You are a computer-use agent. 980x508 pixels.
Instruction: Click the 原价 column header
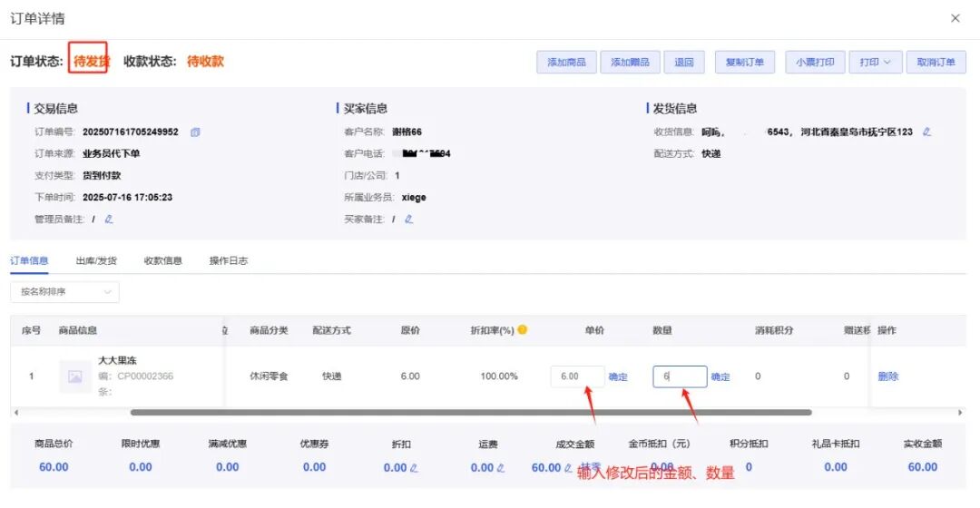click(410, 330)
